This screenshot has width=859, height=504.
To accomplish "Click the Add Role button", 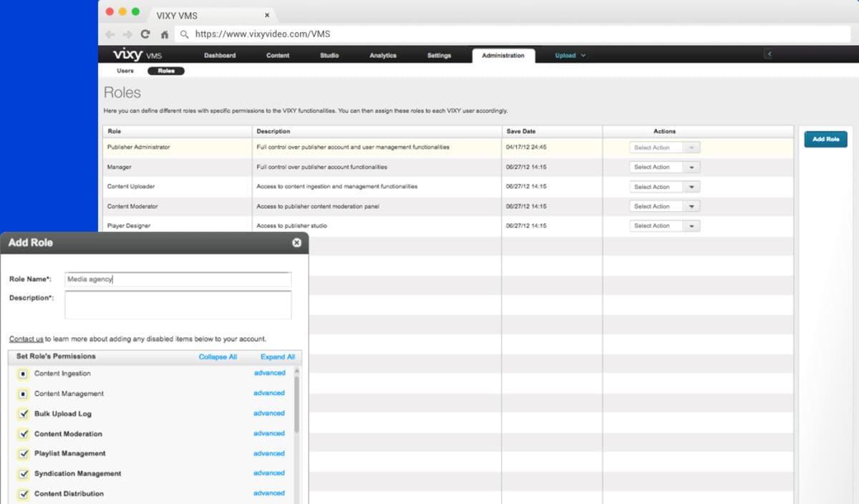I will point(825,139).
